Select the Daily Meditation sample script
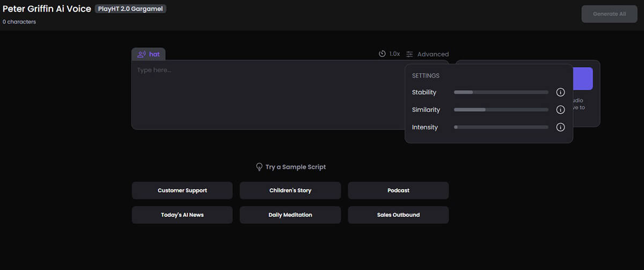Screen dimensions: 644x270 (x=290, y=215)
